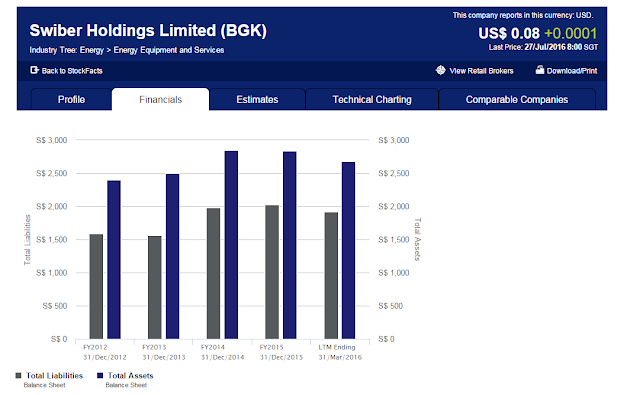Click the View Retail Brokers globe icon
640x395 pixels.
[x=440, y=70]
